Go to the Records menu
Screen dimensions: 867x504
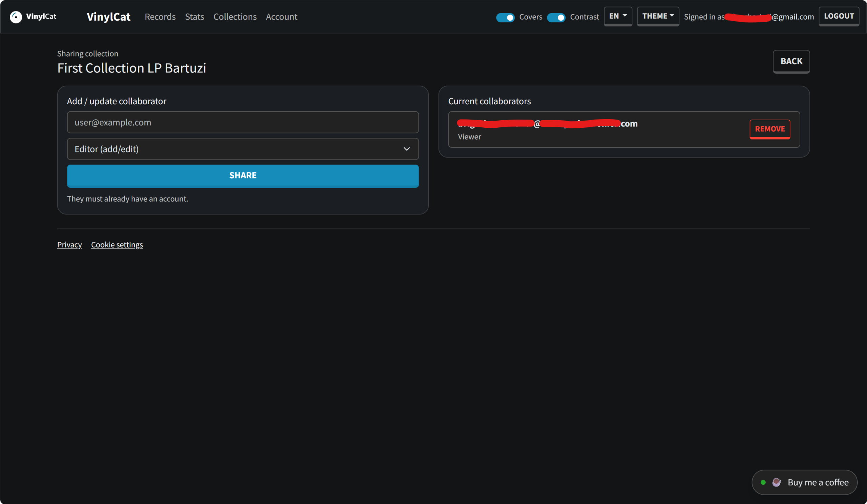point(160,17)
